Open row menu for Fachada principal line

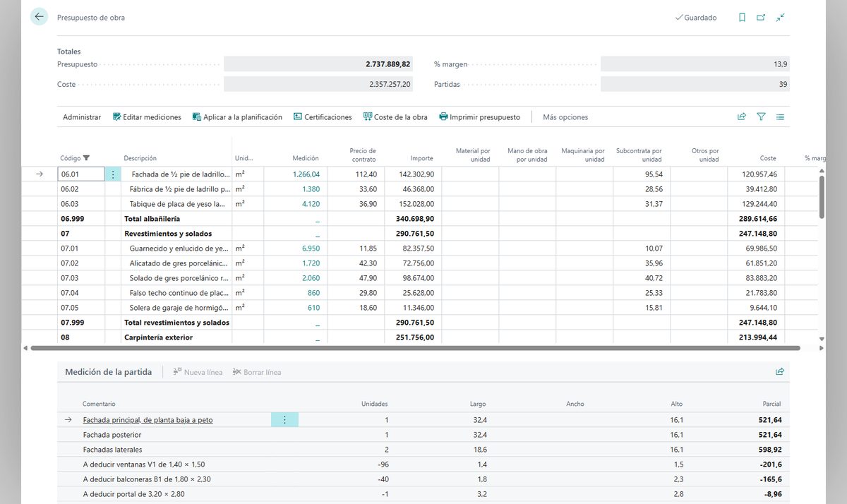[284, 420]
